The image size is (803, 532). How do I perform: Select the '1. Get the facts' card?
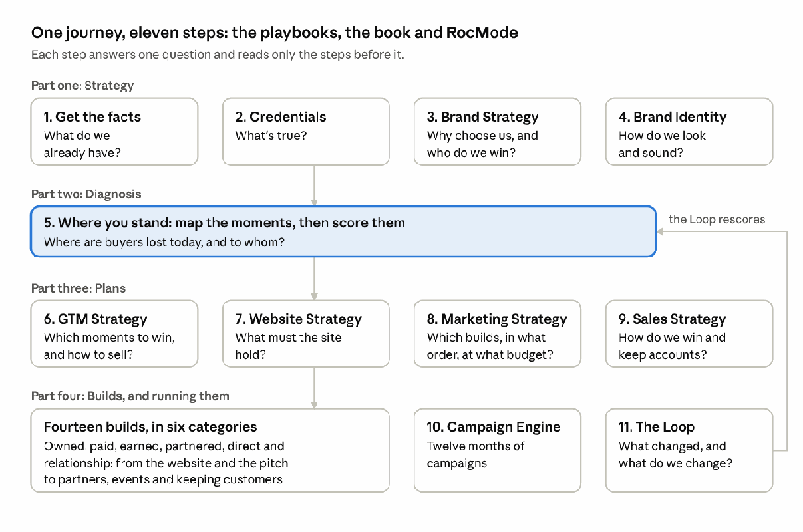pyautogui.click(x=114, y=132)
